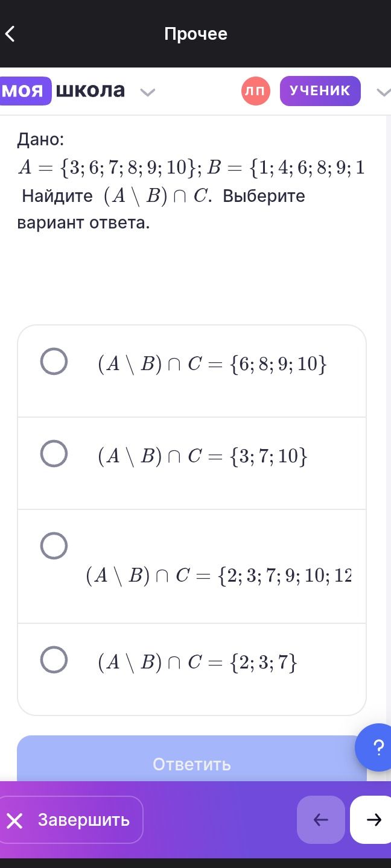391x868 pixels.
Task: Go to previous question with left arrow
Action: pos(321,820)
